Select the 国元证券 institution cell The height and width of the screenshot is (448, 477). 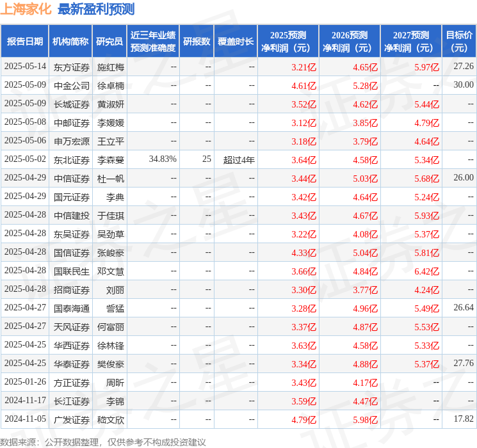click(x=72, y=197)
